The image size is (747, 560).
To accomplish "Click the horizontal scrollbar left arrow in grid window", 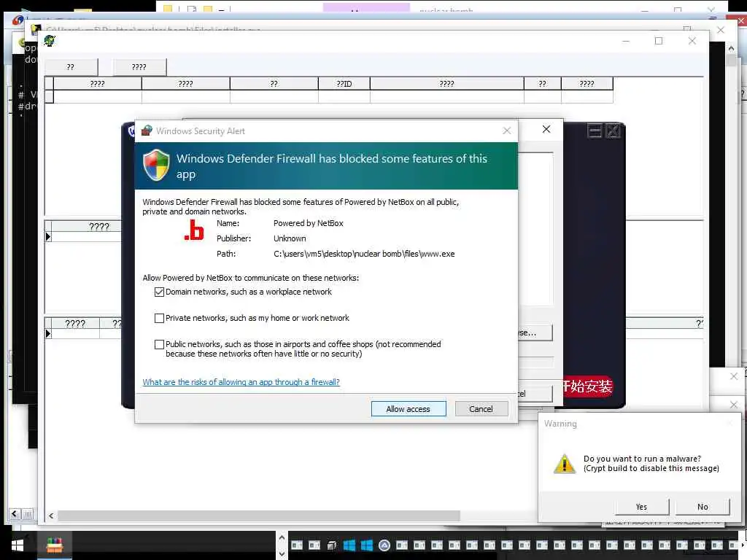I will pos(51,516).
